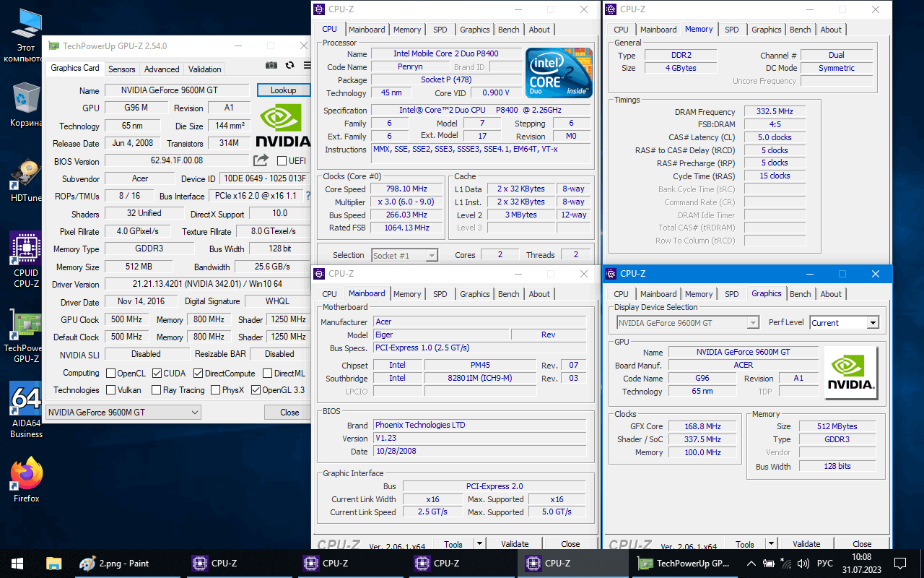Click Validate in the CPU-Z Graphics window
The width and height of the screenshot is (924, 578).
(x=806, y=544)
